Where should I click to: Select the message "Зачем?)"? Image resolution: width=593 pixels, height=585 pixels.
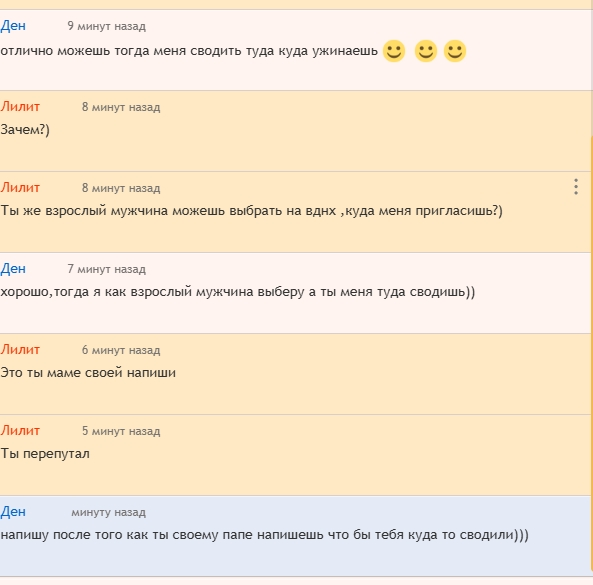pyautogui.click(x=25, y=130)
